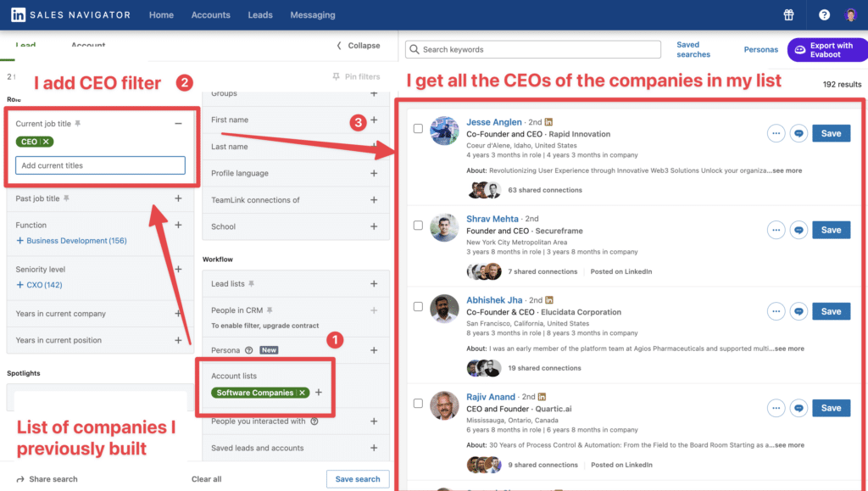Click LinkedIn premium badge next to Abhishek Jha
Image resolution: width=868 pixels, height=491 pixels.
coord(549,300)
